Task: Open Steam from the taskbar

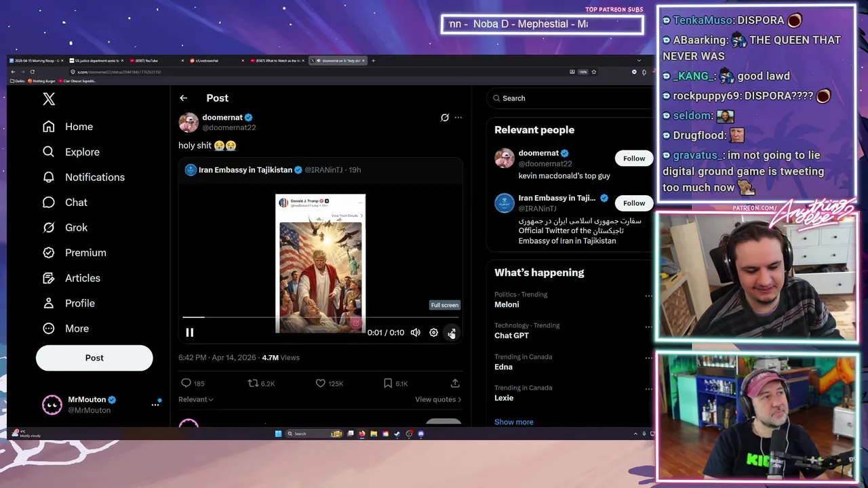Action: [x=397, y=434]
